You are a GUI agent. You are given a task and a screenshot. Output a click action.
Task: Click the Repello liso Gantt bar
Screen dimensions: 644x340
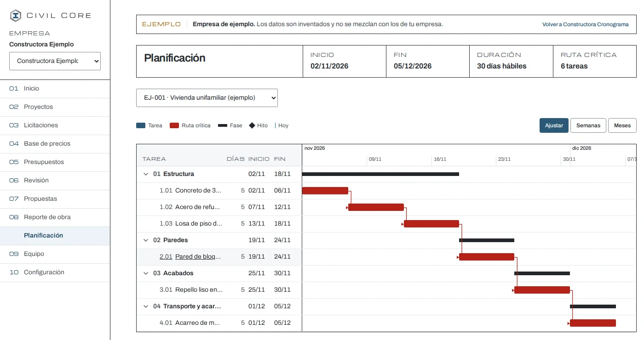[542, 290]
